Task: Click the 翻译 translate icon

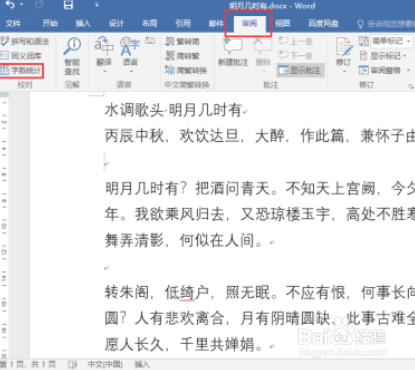Action: coord(104,47)
